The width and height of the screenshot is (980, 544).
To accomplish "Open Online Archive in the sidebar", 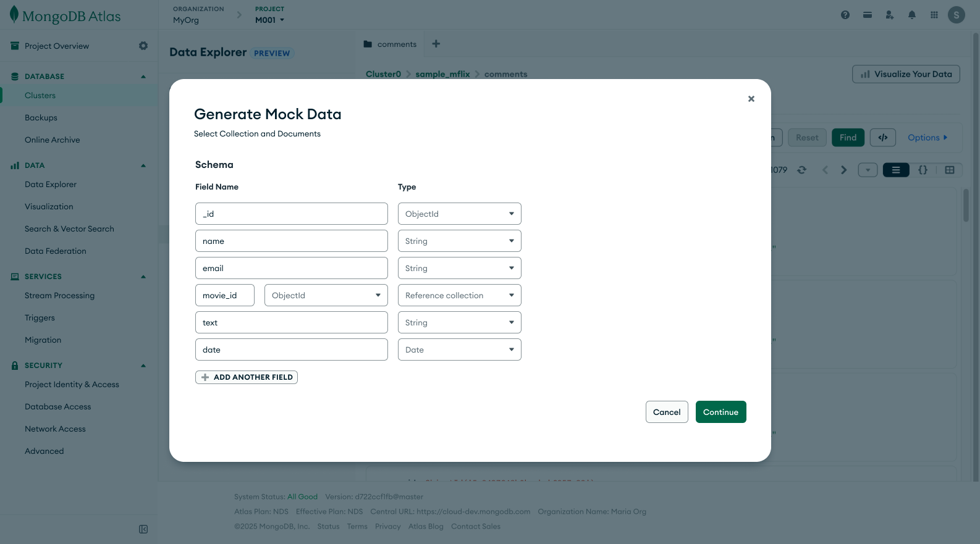I will pyautogui.click(x=53, y=140).
